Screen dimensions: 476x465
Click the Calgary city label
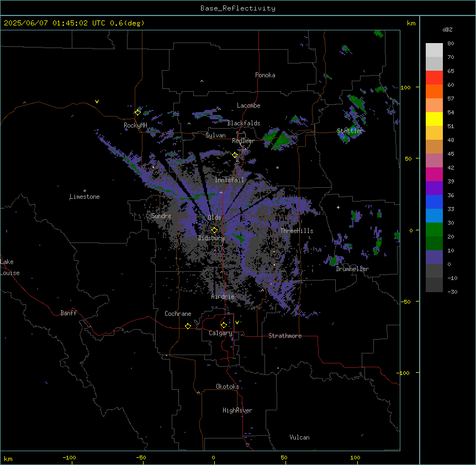(220, 333)
